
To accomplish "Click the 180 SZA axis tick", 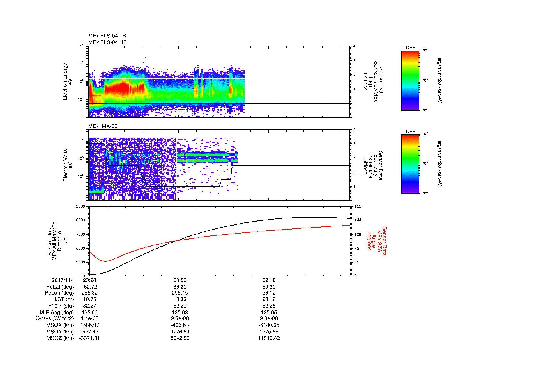I will click(358, 206).
